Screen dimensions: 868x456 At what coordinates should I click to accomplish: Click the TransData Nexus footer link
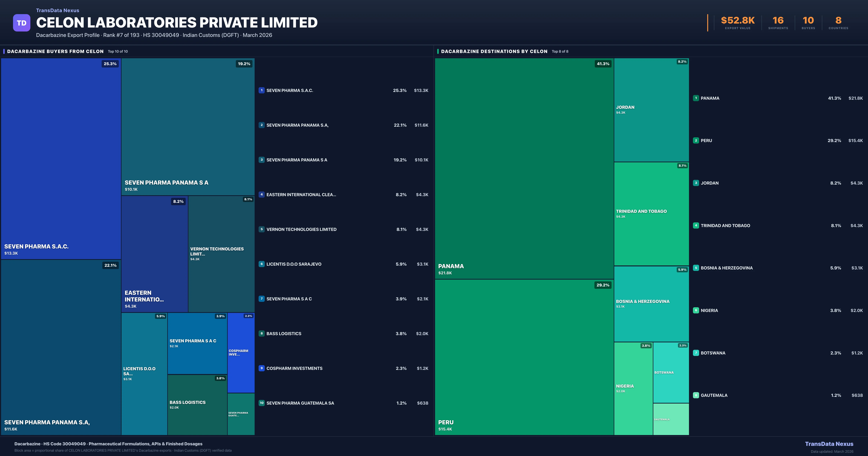click(x=829, y=444)
